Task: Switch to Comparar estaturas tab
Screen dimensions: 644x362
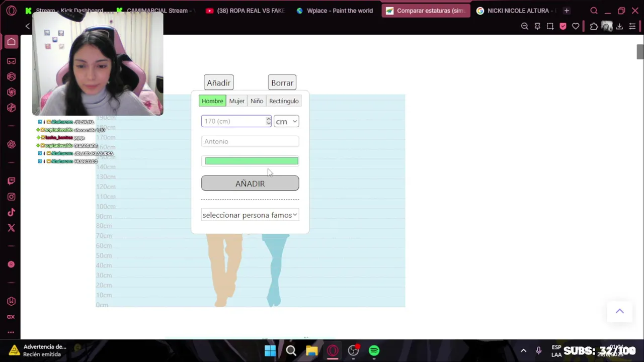Action: (x=426, y=11)
